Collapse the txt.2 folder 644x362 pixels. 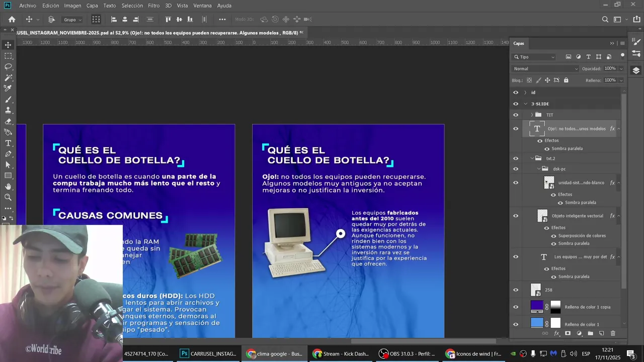[532, 158]
